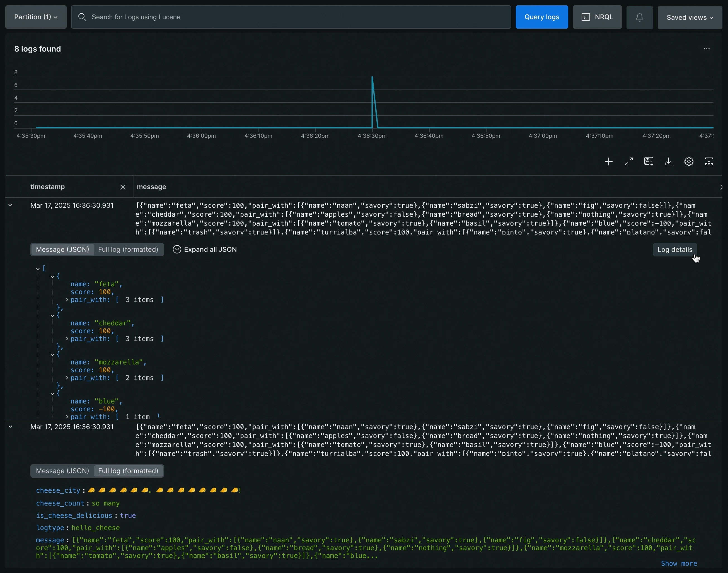Click the table layout icon beside the gear
The width and height of the screenshot is (728, 573).
[x=709, y=162]
